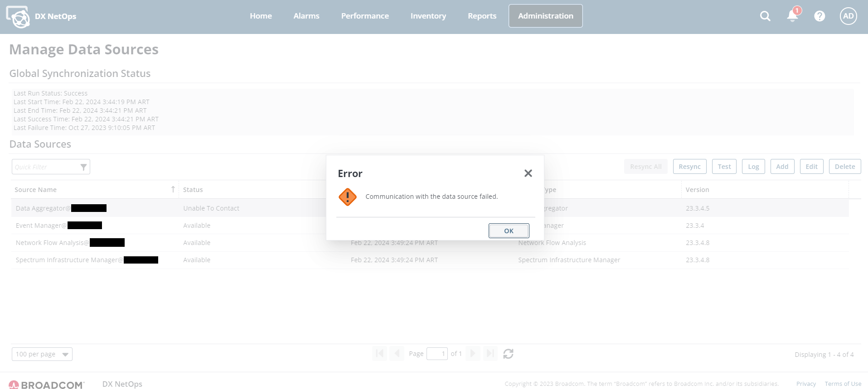The height and width of the screenshot is (389, 868).
Task: Click the Unable To Contact status cell
Action: [211, 208]
